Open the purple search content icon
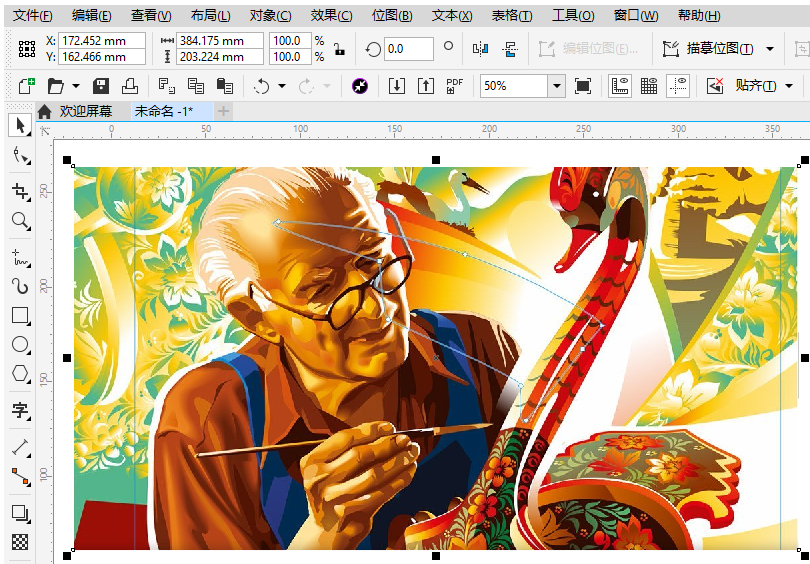 pyautogui.click(x=360, y=86)
